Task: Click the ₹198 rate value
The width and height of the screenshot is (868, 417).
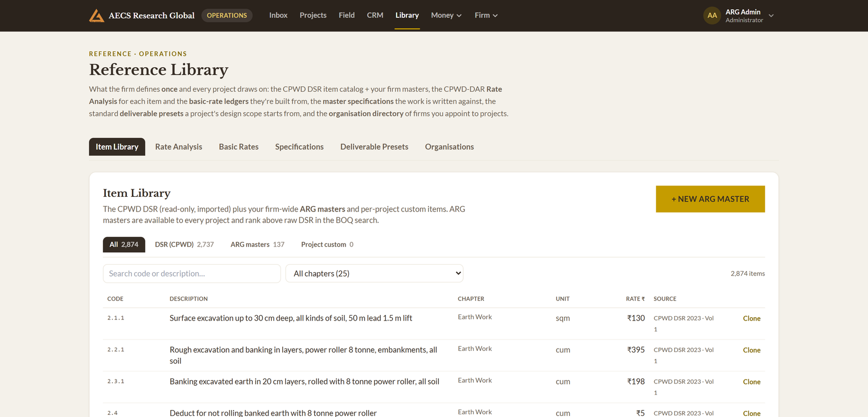Action: tap(636, 382)
